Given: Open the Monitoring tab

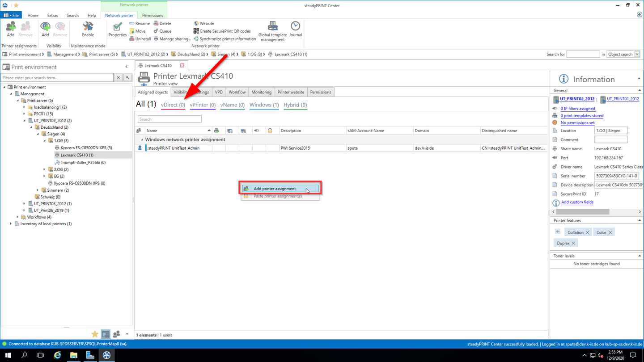Looking at the screenshot, I should pos(261,92).
